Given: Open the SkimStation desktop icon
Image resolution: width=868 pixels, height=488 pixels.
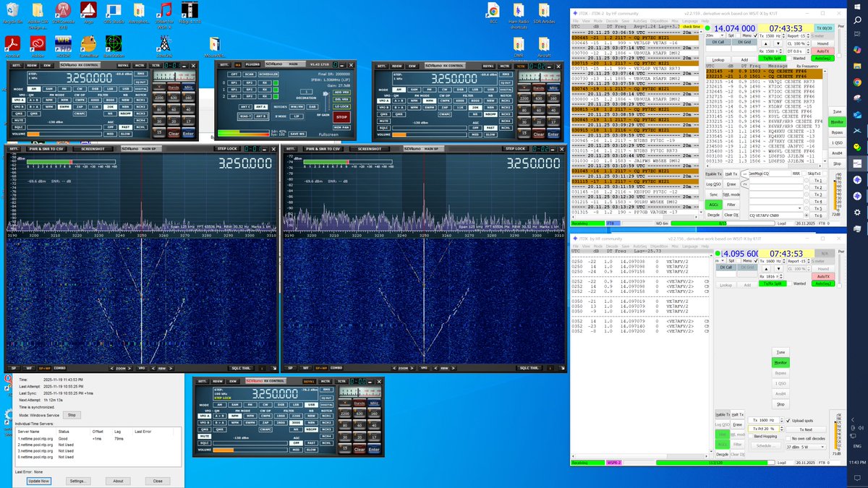Looking at the screenshot, I should click(x=113, y=44).
